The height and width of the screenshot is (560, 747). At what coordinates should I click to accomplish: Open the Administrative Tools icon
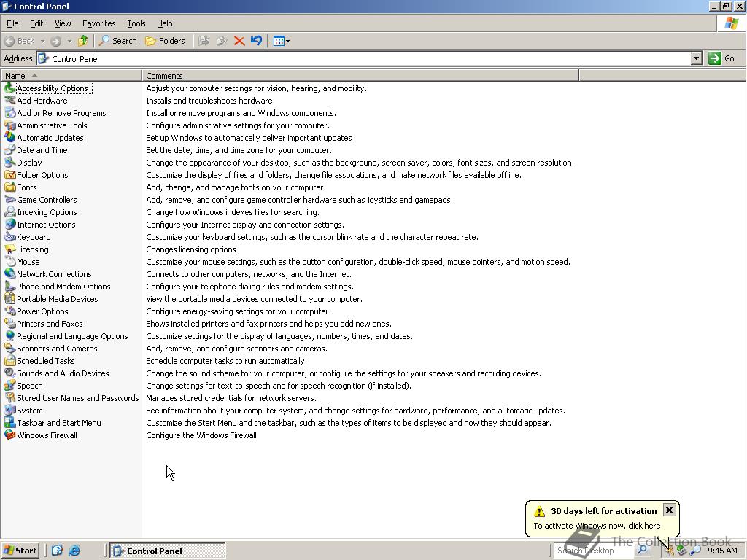9,125
